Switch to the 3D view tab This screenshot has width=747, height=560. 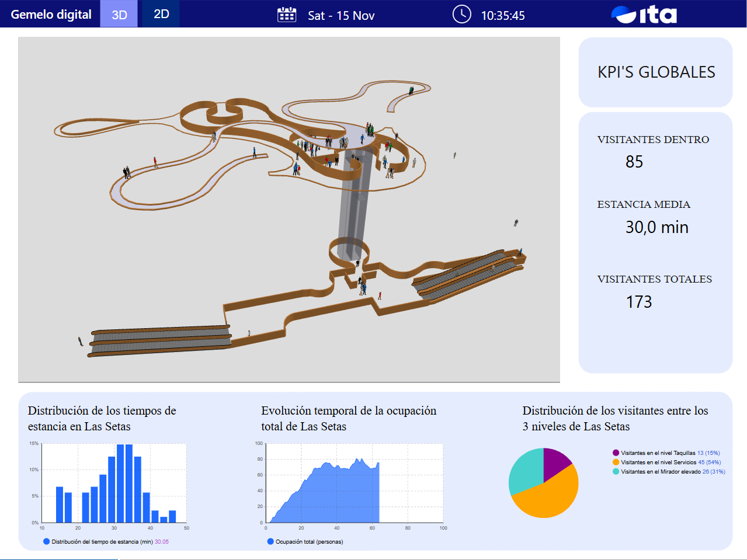point(119,14)
